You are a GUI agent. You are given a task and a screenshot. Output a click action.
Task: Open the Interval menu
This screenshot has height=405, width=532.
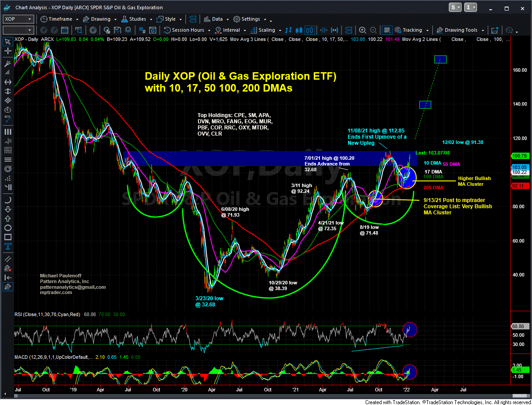coord(231,30)
